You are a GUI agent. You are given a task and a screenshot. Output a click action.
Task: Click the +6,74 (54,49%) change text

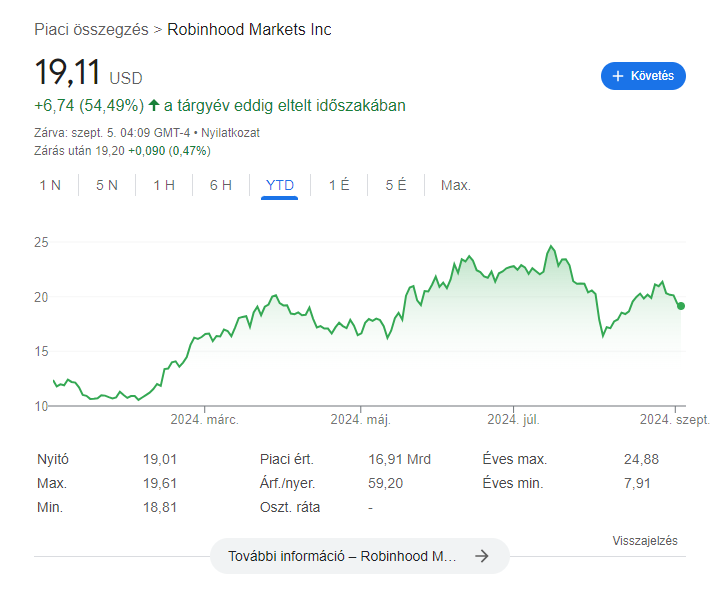pos(89,106)
